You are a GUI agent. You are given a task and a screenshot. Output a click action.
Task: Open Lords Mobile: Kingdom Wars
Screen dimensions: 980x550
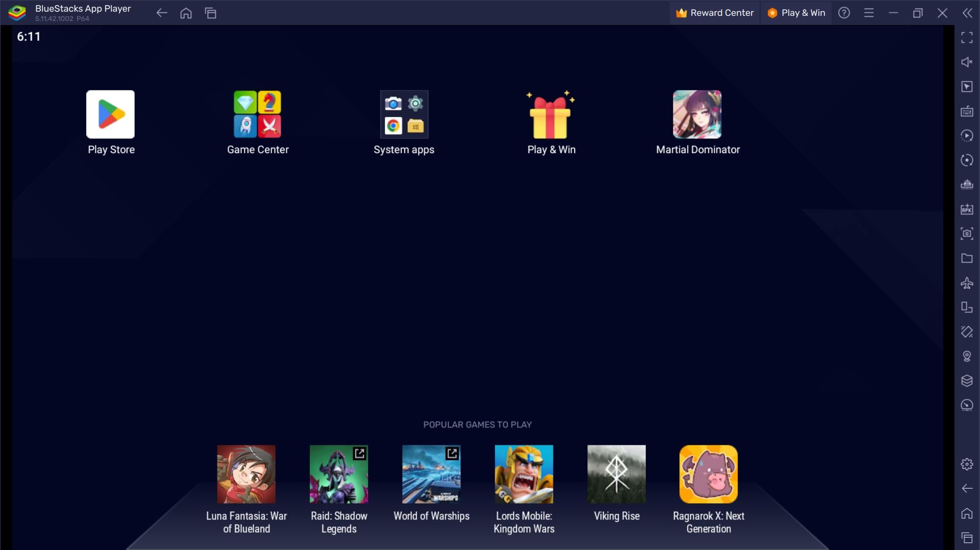(x=524, y=474)
